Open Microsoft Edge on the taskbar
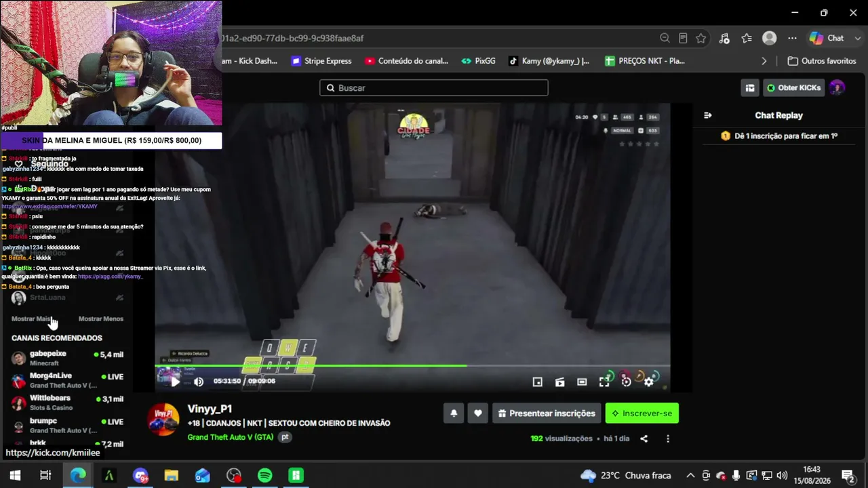 point(78,475)
